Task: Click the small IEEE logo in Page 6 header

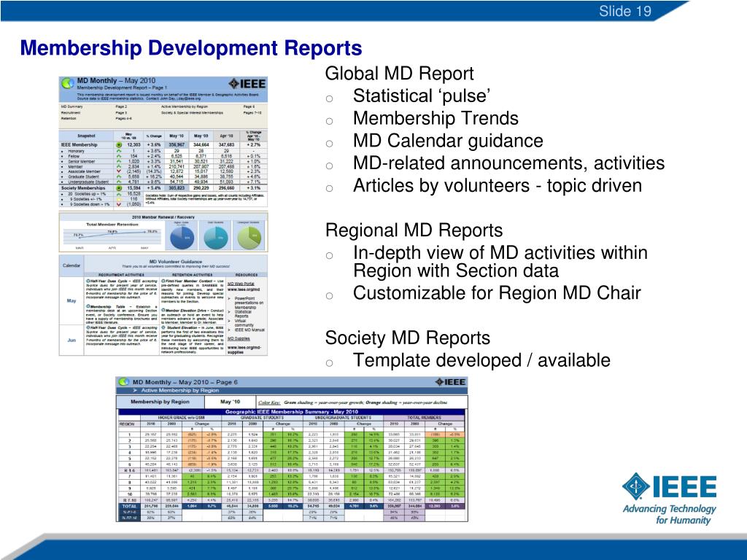Action: 449,382
